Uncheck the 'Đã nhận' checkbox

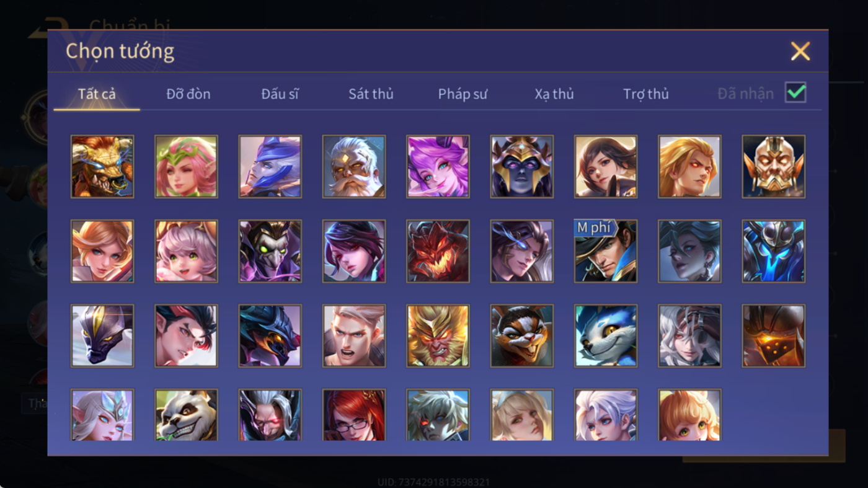pos(795,93)
